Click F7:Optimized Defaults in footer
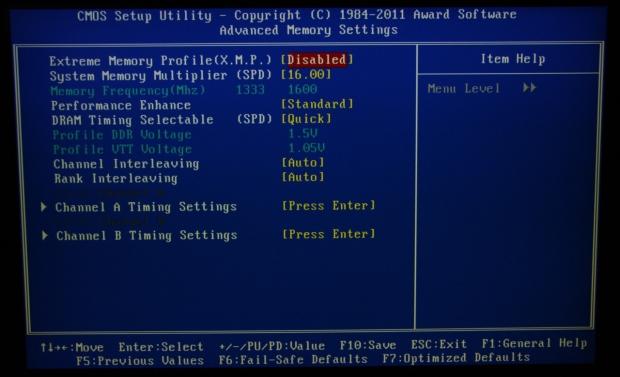 point(456,358)
